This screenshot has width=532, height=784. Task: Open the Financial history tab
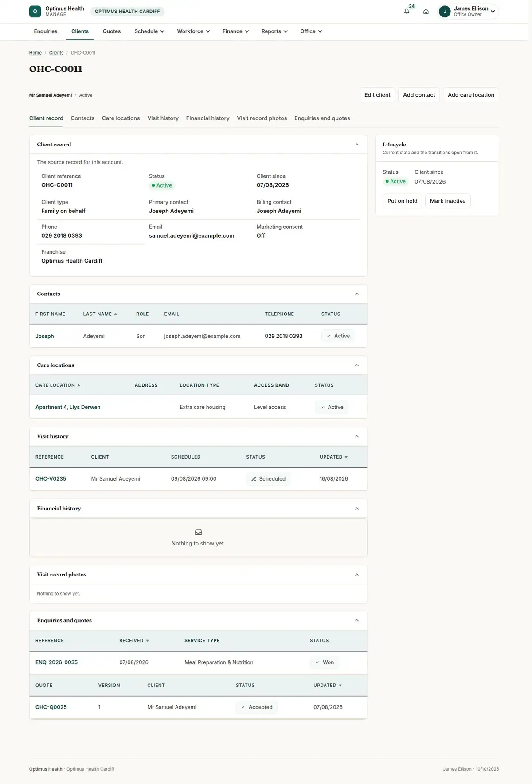[x=208, y=118]
